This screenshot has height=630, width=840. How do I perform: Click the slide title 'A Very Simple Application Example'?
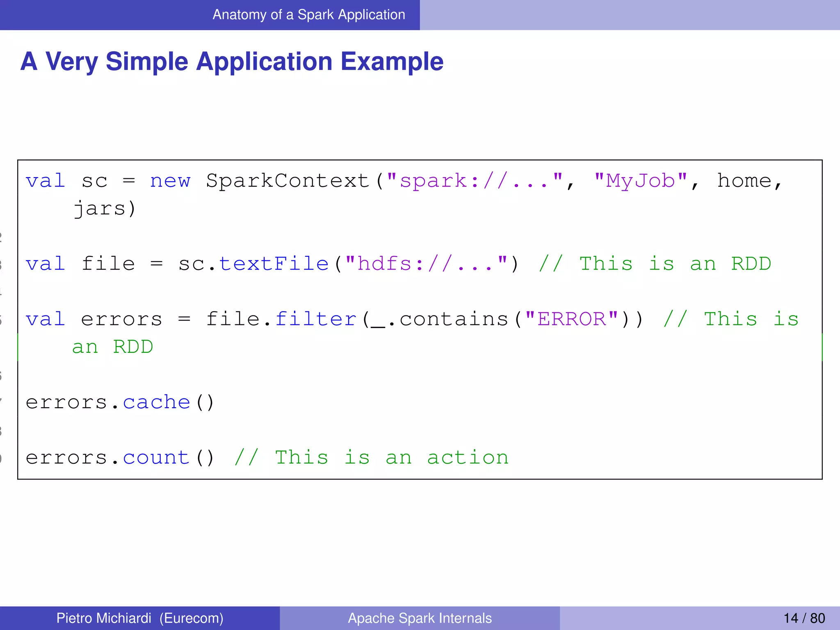point(232,62)
